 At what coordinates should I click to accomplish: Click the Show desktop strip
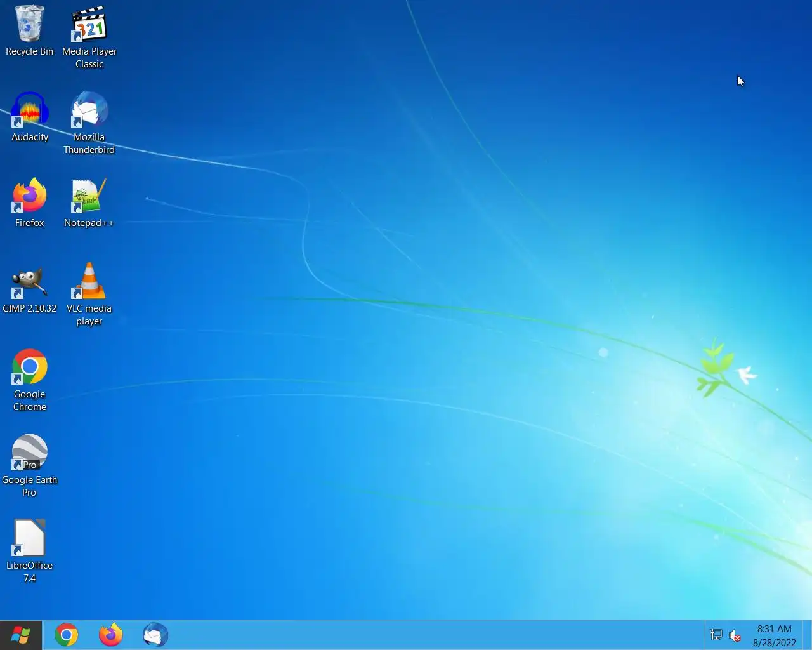pyautogui.click(x=808, y=635)
